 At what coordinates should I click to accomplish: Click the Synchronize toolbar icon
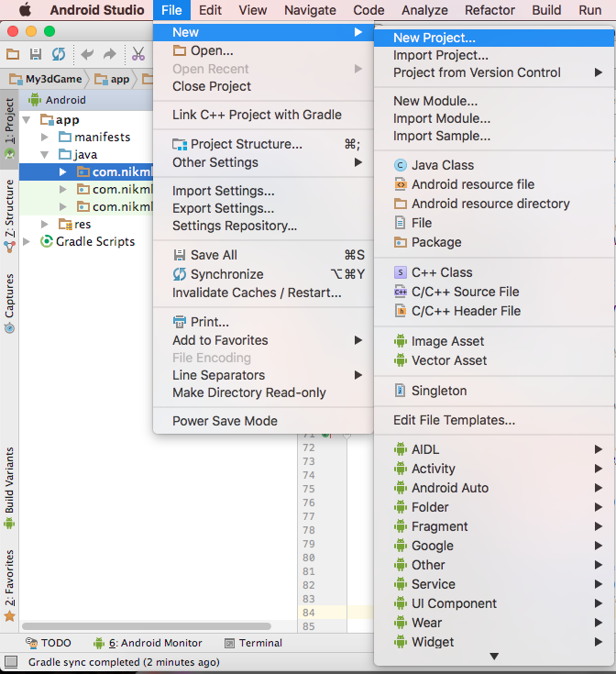tap(59, 54)
